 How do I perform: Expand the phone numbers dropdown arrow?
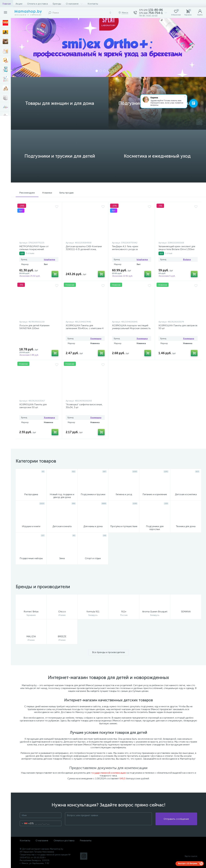click(x=166, y=13)
